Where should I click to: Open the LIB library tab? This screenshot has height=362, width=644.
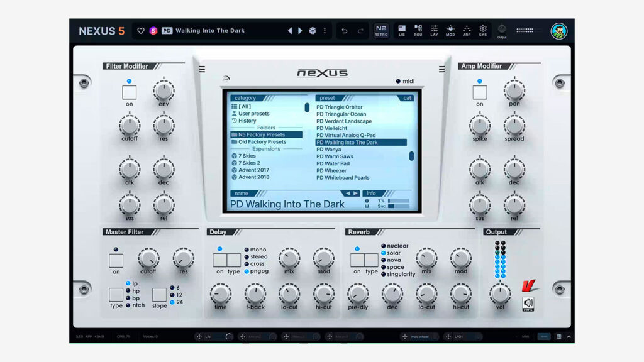pos(402,30)
